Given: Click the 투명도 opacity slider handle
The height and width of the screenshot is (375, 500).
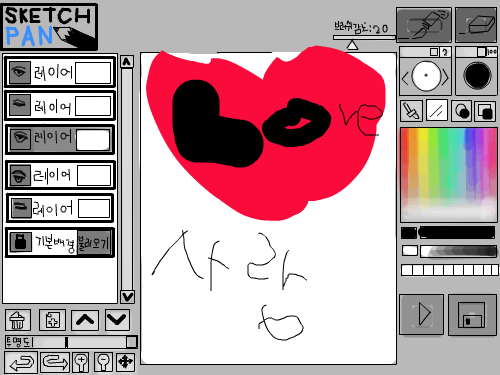Looking at the screenshot, I should click(66, 342).
